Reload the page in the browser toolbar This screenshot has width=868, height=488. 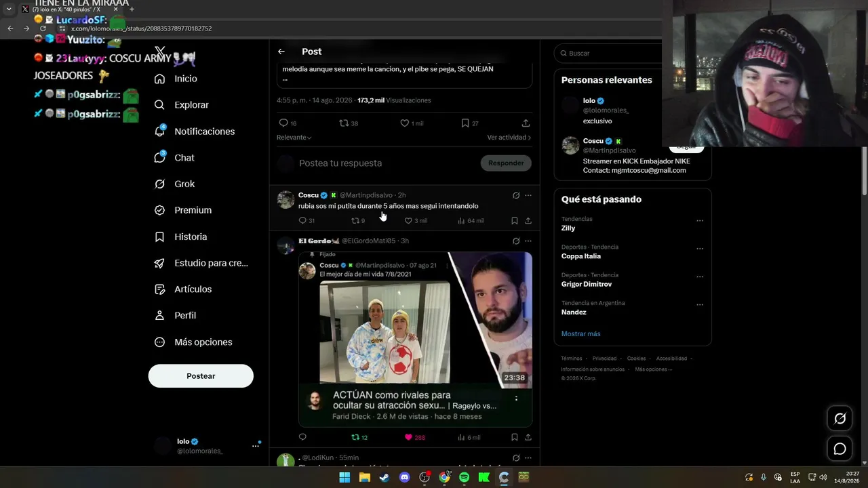(43, 28)
